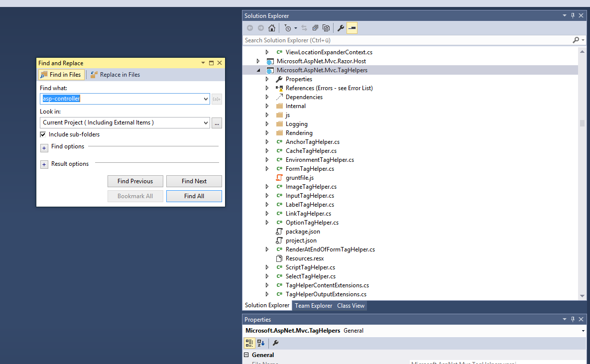Toggle the Preview Selected Items button
The image size is (590, 364).
[x=352, y=28]
